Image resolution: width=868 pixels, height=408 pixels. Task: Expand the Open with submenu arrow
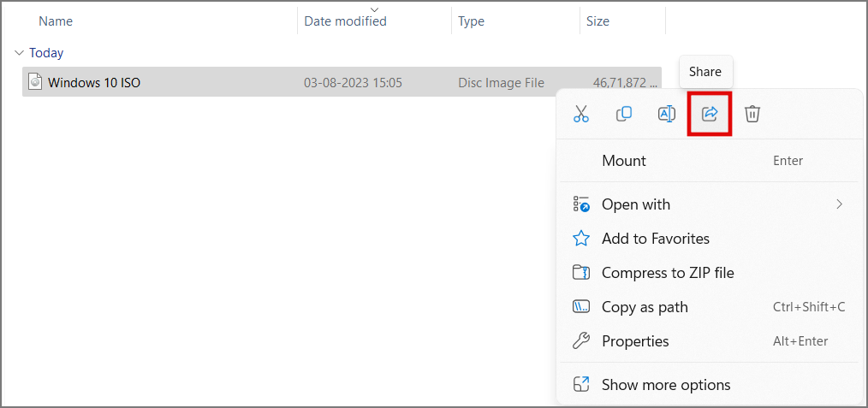click(840, 204)
